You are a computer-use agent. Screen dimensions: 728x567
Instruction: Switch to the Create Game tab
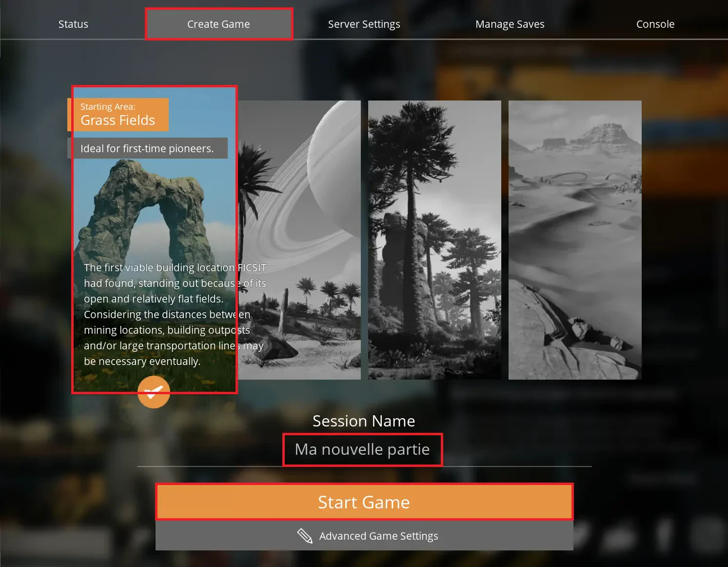(218, 24)
